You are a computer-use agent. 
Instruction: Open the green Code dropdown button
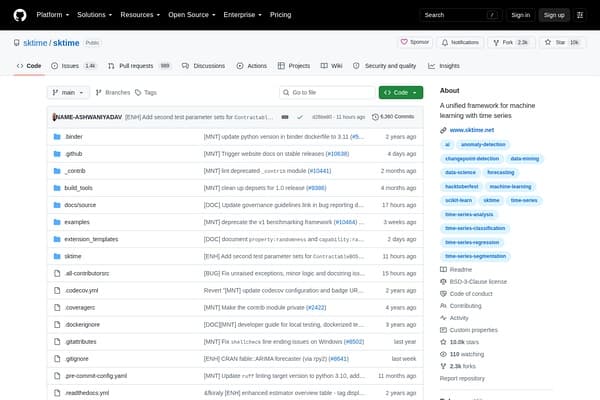[401, 93]
